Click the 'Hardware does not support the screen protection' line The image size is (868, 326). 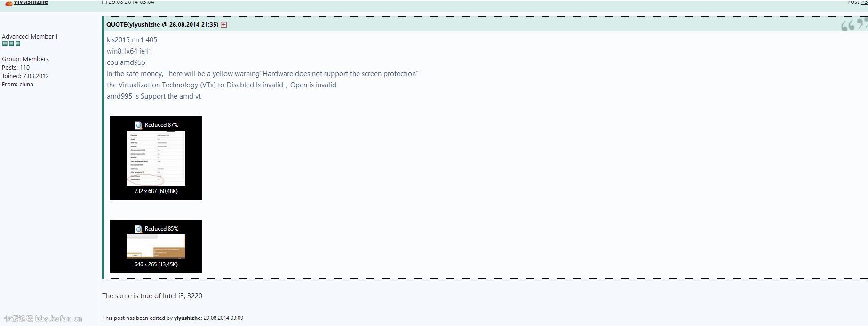(263, 74)
